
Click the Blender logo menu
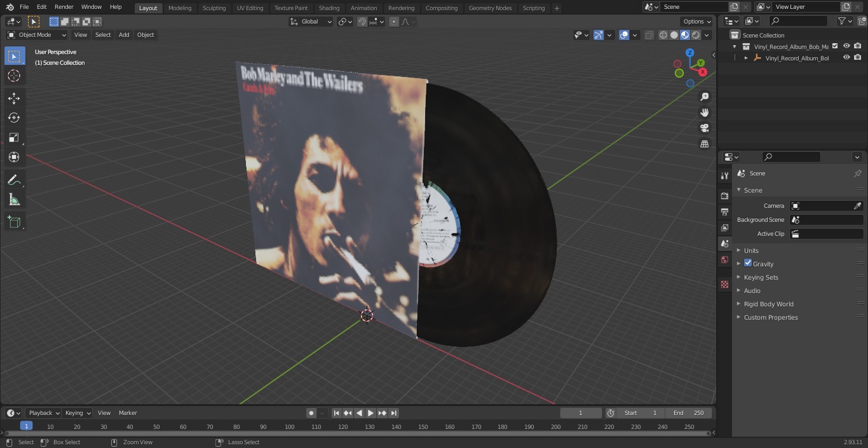10,7
